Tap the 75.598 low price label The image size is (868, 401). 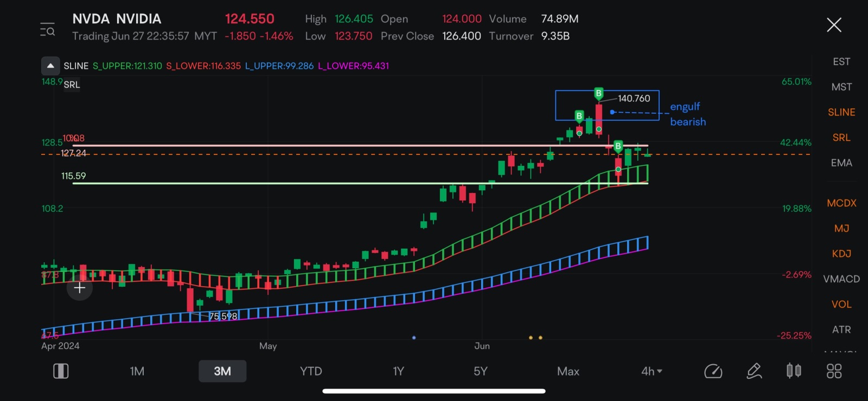pyautogui.click(x=224, y=316)
